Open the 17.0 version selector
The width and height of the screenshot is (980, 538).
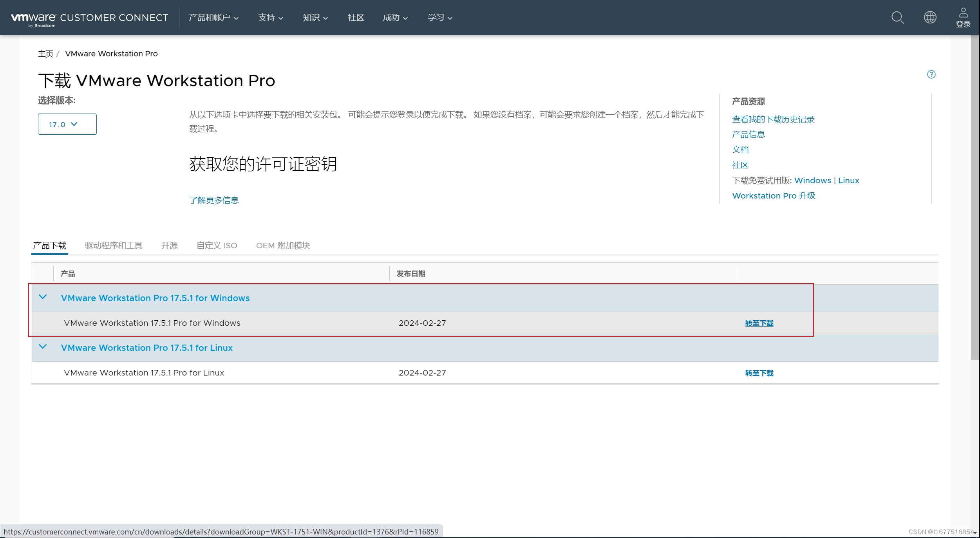click(x=67, y=124)
